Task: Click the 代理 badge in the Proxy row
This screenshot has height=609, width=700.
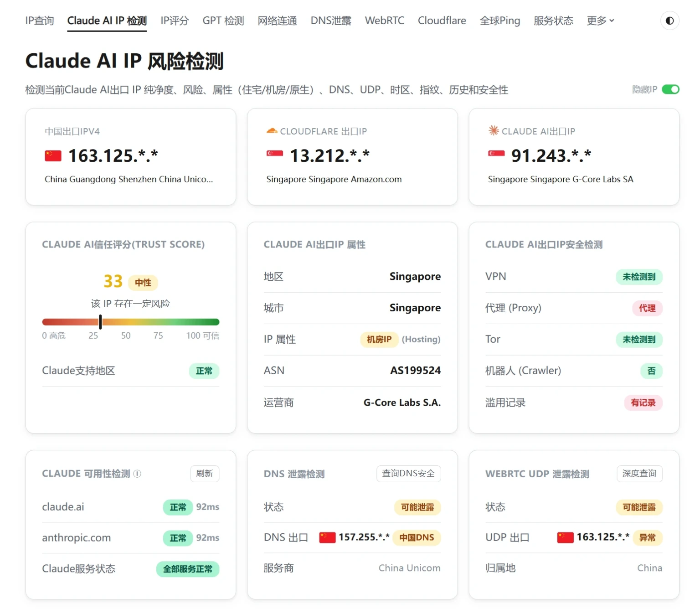Action: (647, 308)
